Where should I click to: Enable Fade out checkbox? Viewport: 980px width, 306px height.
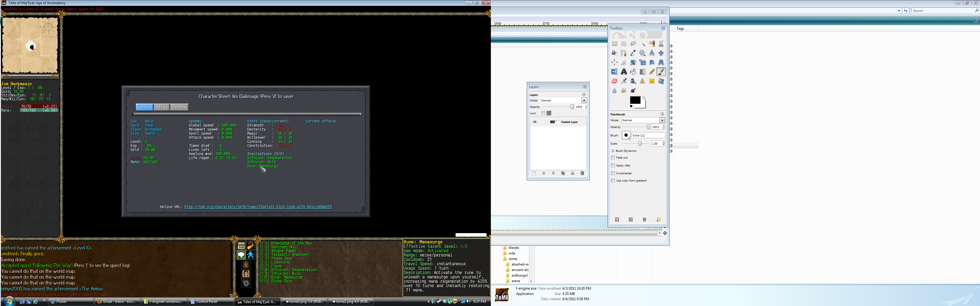(613, 157)
